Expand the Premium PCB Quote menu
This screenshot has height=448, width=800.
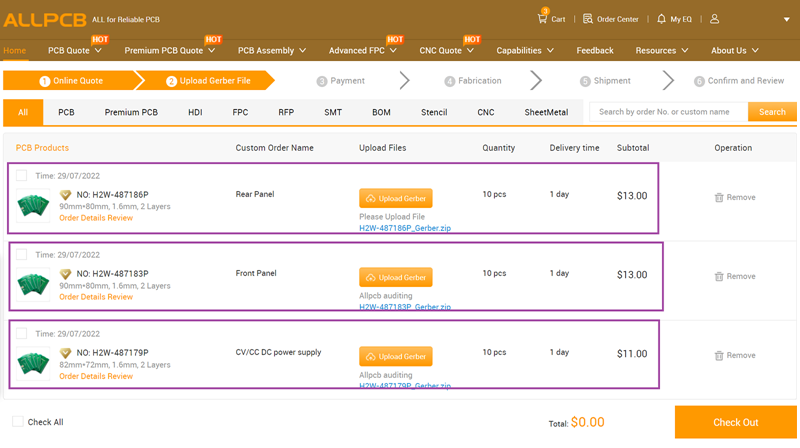click(169, 51)
